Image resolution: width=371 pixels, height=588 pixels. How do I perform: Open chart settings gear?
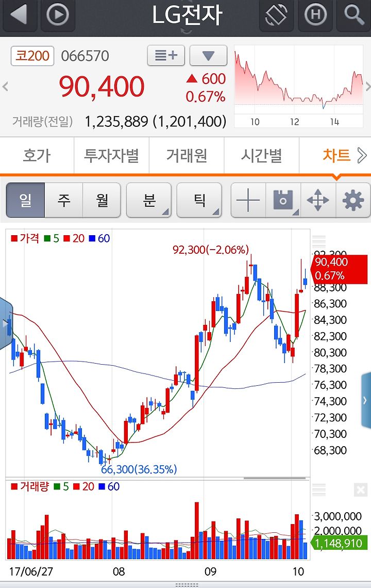(x=353, y=200)
